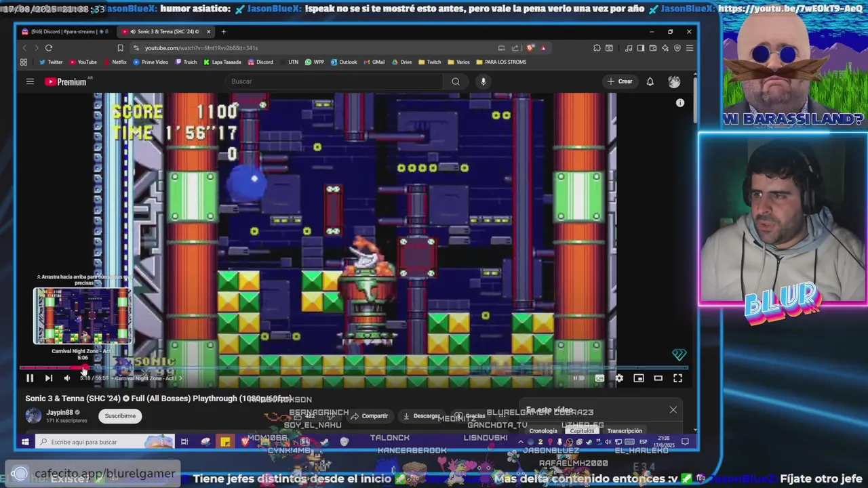Open the GMail bookmark
The height and width of the screenshot is (488, 868).
tap(374, 62)
